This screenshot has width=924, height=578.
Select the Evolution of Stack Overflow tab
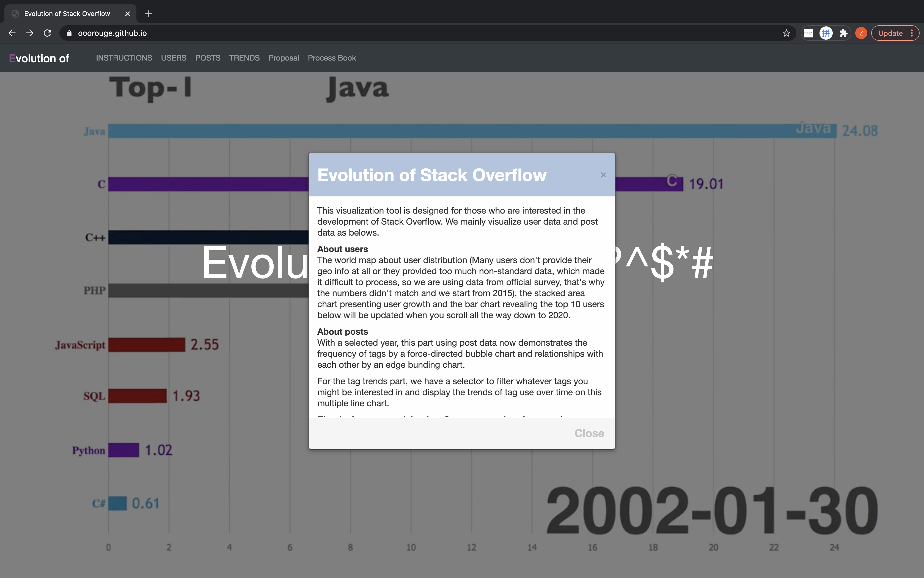(x=70, y=14)
